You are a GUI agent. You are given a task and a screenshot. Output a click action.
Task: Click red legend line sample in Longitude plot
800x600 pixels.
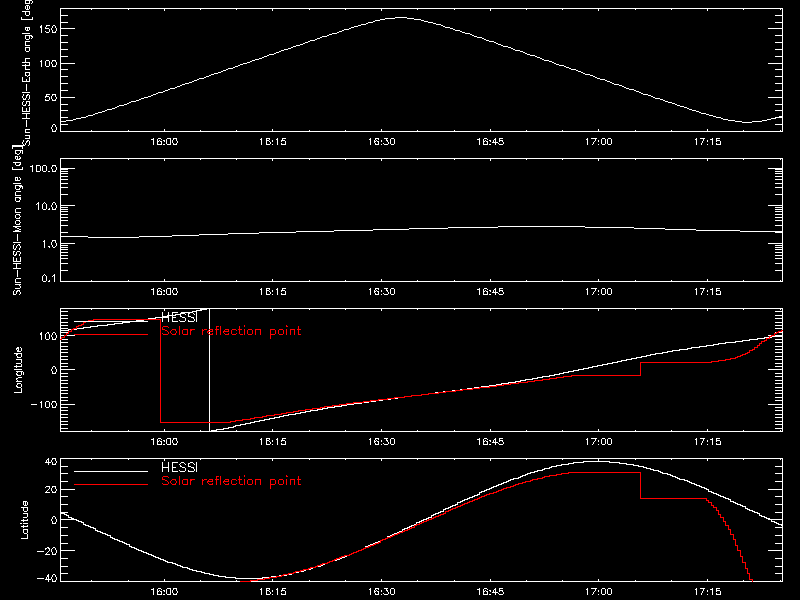(111, 334)
